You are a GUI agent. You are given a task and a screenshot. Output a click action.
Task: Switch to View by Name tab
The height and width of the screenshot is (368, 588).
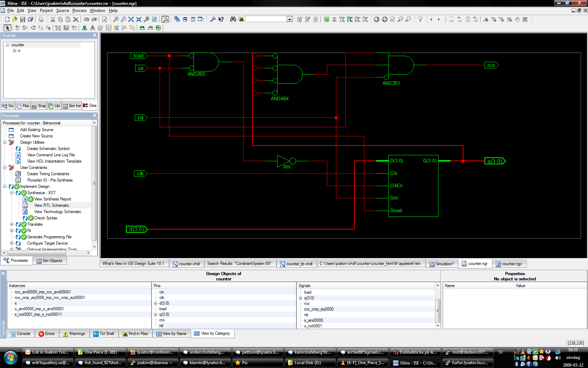(x=171, y=334)
